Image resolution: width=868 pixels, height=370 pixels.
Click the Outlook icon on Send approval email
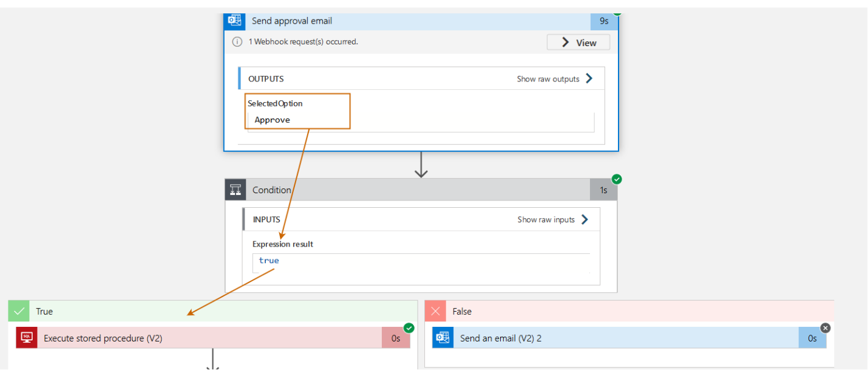coord(235,21)
